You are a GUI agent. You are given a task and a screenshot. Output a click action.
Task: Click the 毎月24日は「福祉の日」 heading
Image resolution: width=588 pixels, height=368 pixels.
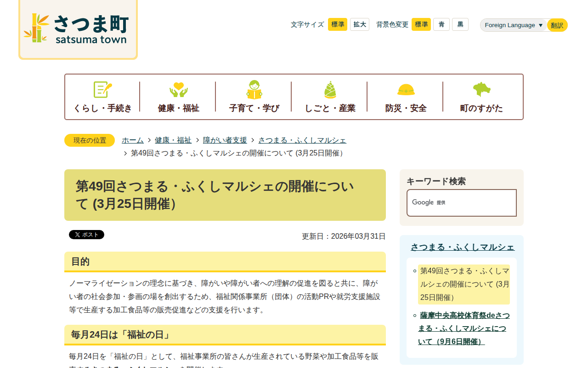225,335
